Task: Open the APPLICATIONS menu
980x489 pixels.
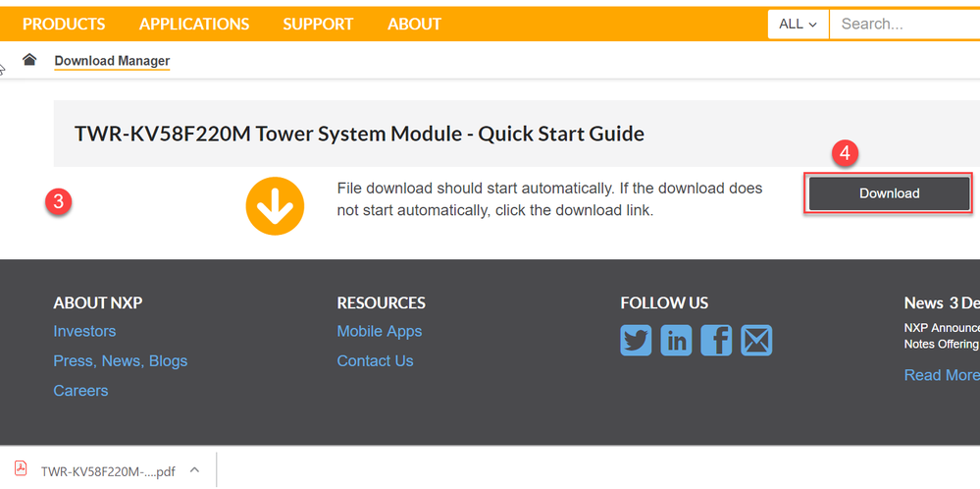Action: [x=194, y=25]
